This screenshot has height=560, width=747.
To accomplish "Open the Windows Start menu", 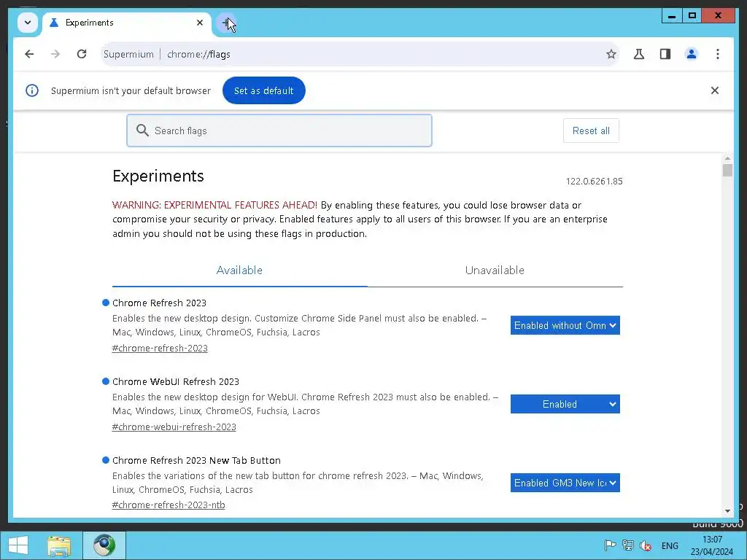I will point(18,545).
